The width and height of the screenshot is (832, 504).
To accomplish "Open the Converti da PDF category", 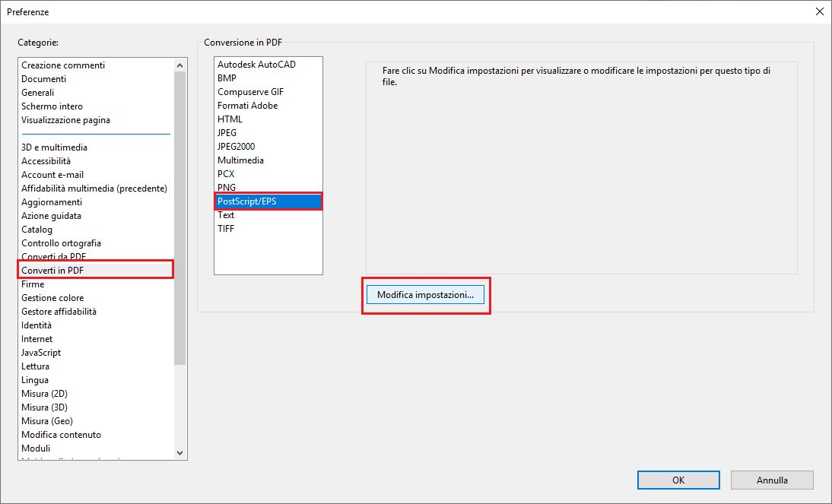I will coord(53,256).
